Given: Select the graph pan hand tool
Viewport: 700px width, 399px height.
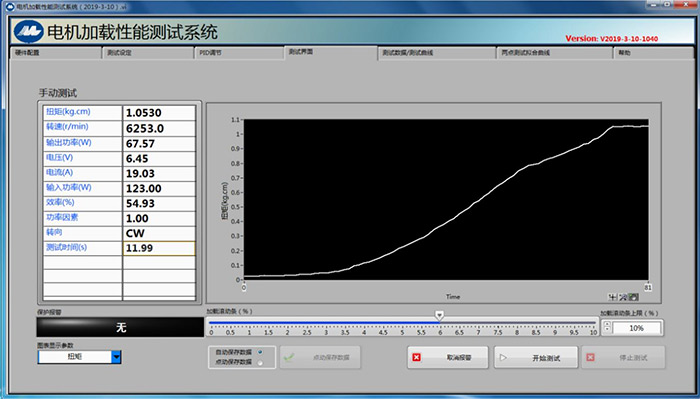Looking at the screenshot, I should pos(633,297).
